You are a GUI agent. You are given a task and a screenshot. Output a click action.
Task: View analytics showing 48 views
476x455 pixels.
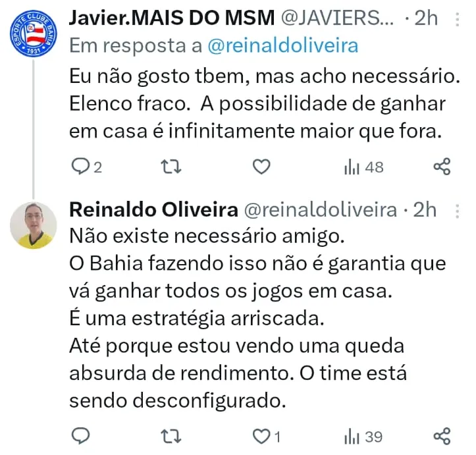[363, 167]
